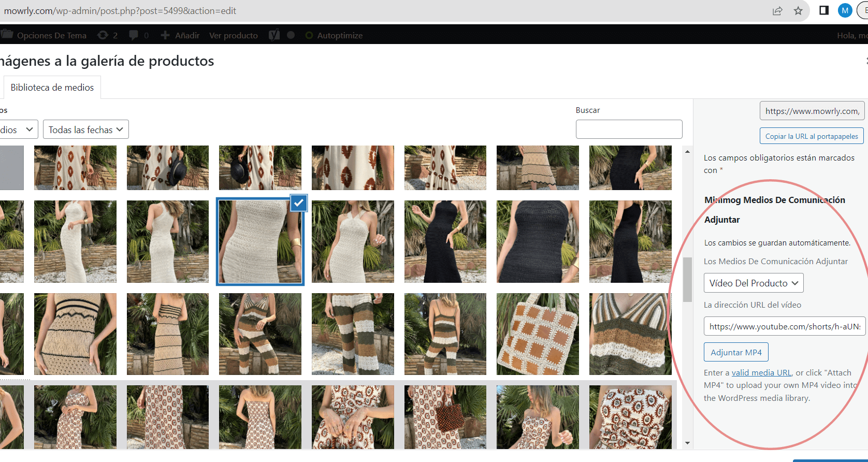Click attachment URL field with mowrly.com

812,111
